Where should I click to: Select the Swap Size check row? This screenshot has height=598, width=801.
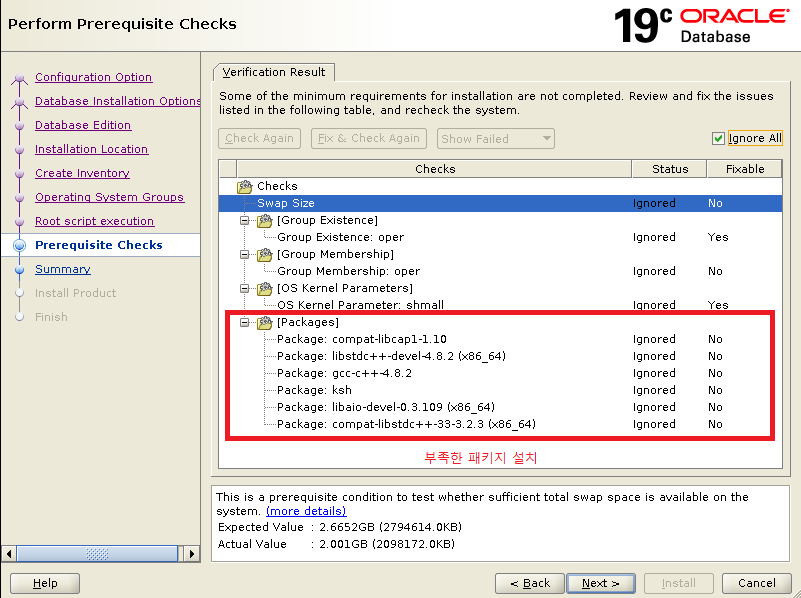tap(501, 203)
